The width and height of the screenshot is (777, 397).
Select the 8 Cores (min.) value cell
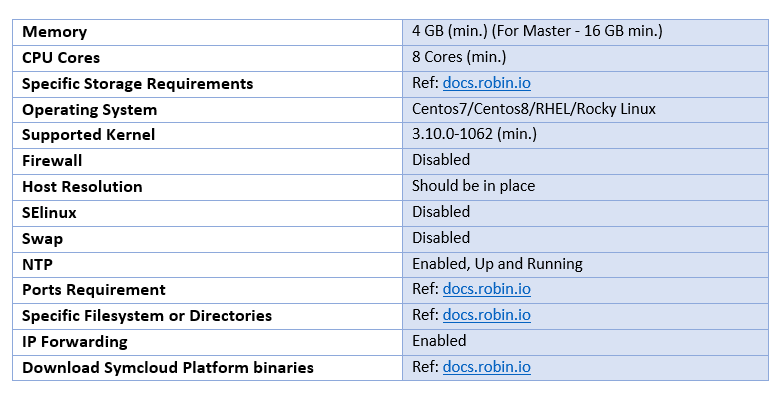[x=585, y=58]
